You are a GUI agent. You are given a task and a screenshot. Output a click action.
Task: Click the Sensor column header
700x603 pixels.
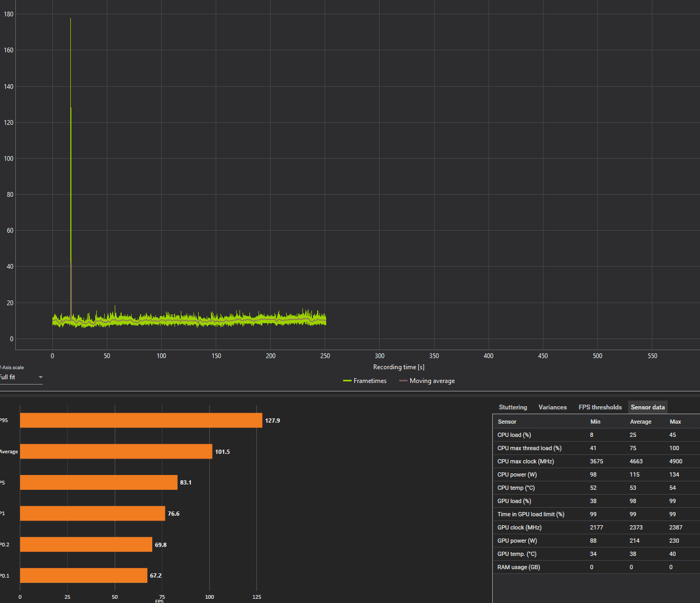tap(507, 422)
